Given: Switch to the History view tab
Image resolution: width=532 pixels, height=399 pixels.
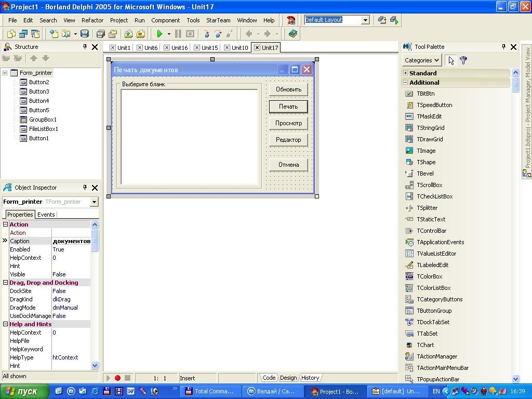Looking at the screenshot, I should coord(310,378).
